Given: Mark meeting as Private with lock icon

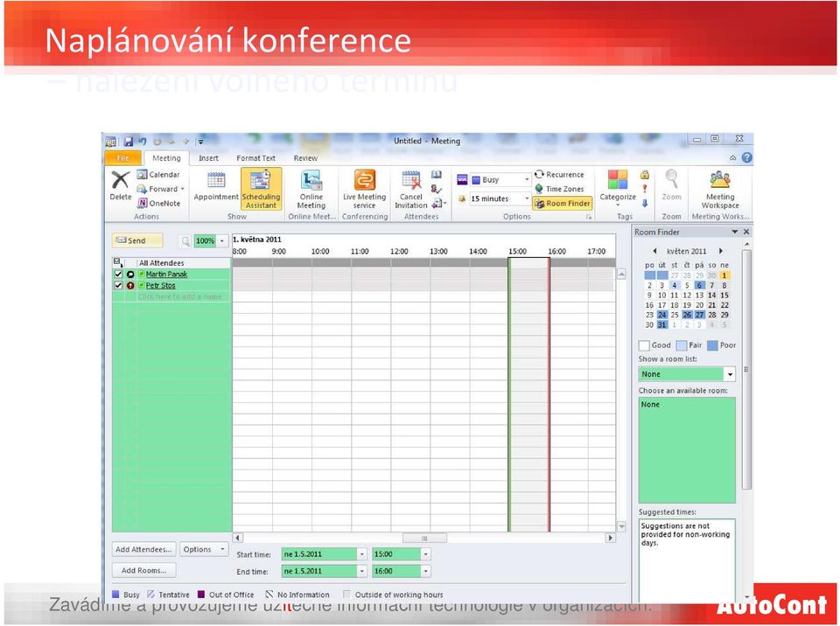Looking at the screenshot, I should [x=645, y=175].
